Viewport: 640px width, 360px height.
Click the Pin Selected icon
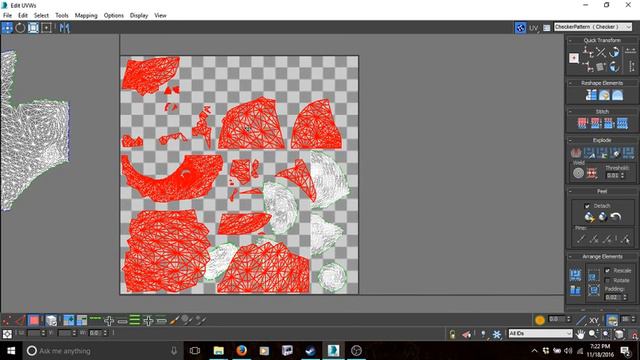pyautogui.click(x=581, y=239)
